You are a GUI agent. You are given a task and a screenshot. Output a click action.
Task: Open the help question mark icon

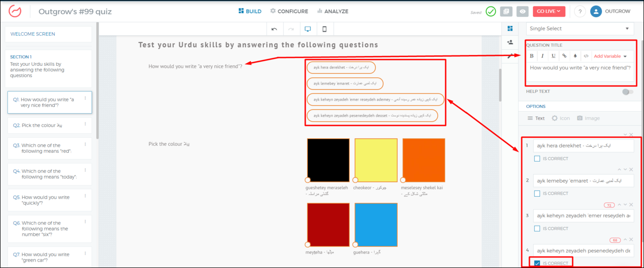tap(580, 12)
